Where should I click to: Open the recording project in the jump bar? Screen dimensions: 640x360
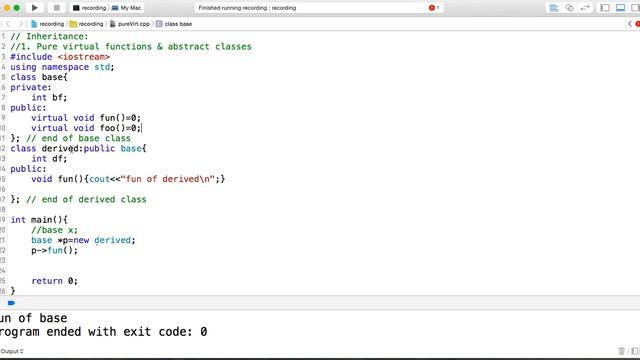click(x=47, y=24)
